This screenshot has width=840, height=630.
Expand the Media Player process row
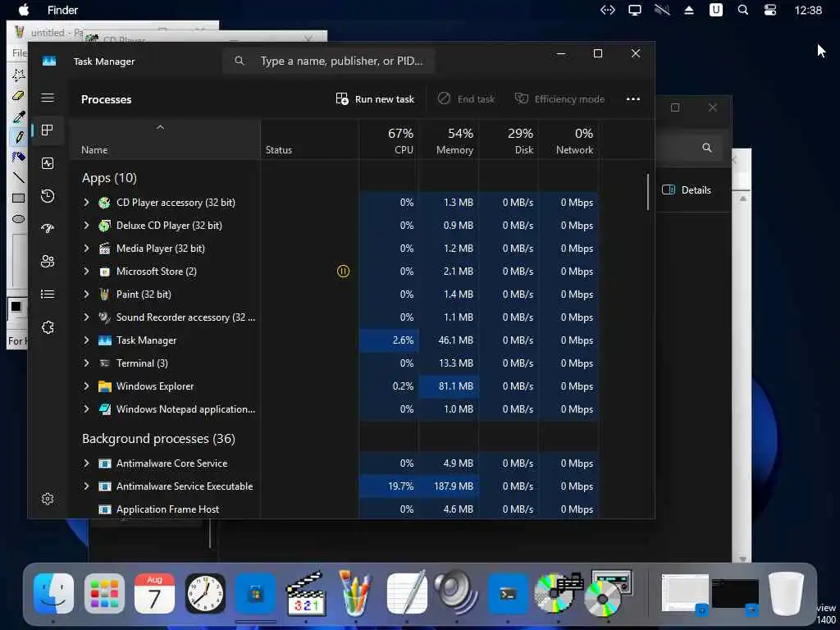pos(86,249)
